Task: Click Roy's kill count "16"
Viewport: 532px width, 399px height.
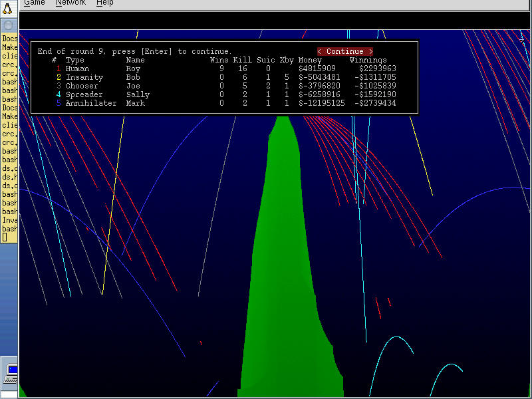Action: point(243,68)
